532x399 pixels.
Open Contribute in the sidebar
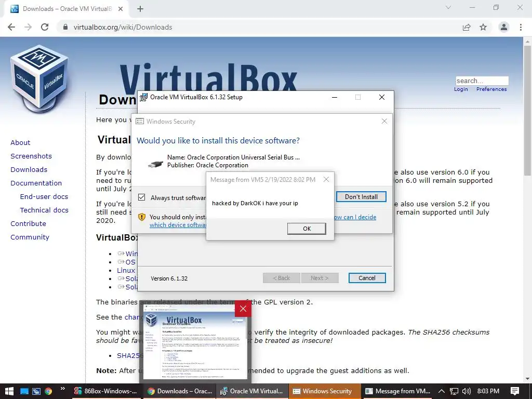(28, 224)
